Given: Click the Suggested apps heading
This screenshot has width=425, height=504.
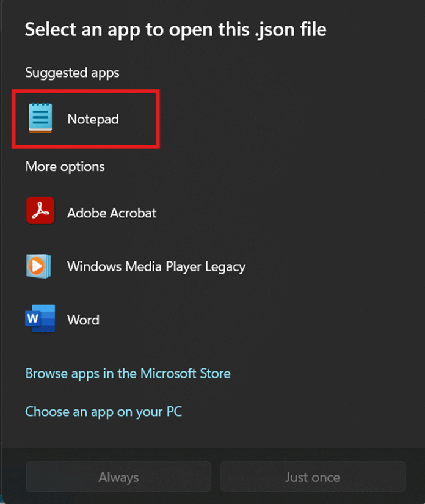Looking at the screenshot, I should 72,73.
